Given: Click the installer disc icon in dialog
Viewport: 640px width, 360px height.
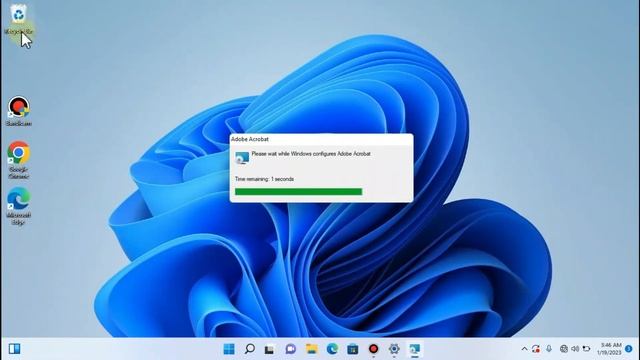Looking at the screenshot, I should [x=242, y=158].
